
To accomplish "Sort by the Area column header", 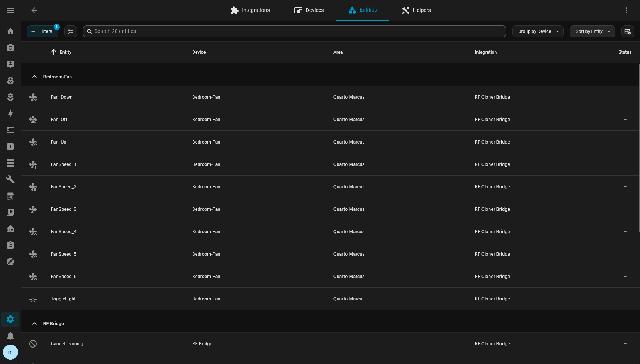I will [338, 52].
